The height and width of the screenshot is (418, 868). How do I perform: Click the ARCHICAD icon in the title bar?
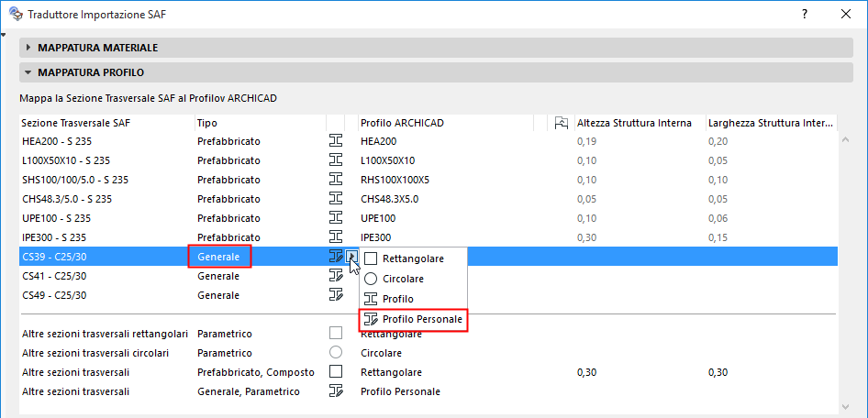[15, 15]
